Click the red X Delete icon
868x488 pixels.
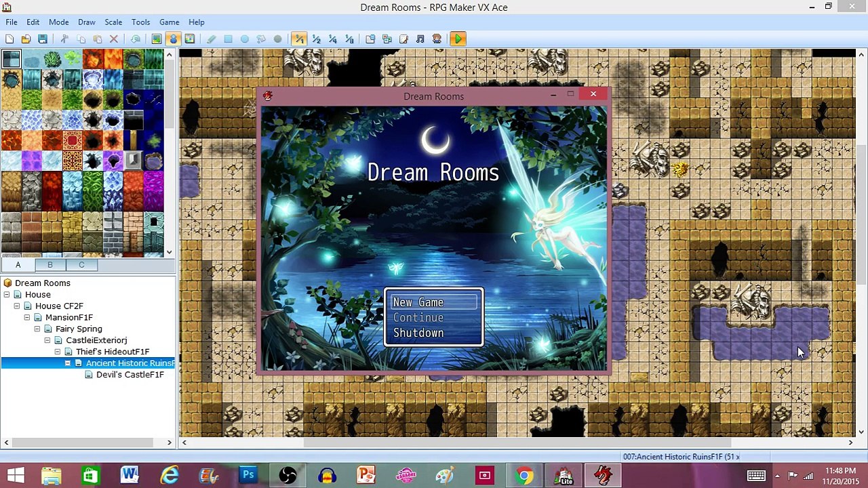(x=114, y=39)
